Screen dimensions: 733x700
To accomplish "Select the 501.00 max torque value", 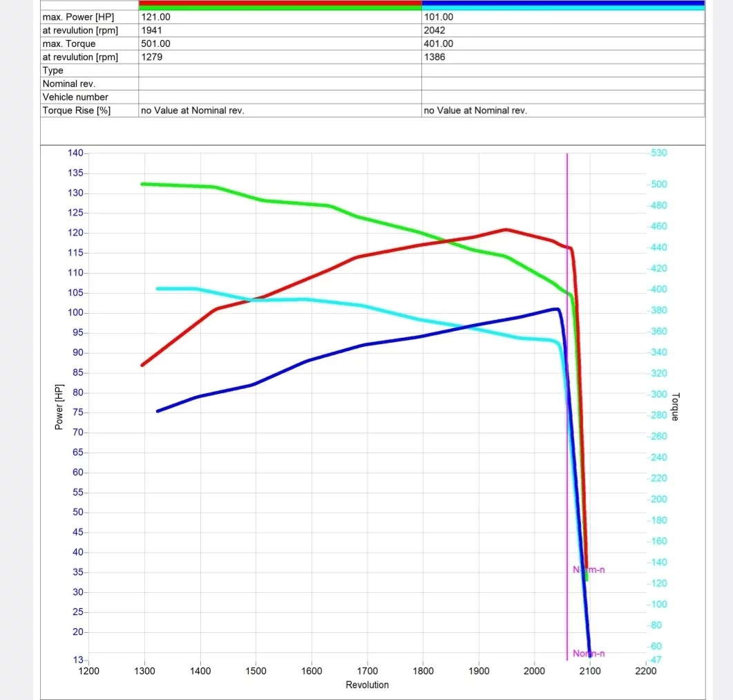I will click(156, 44).
